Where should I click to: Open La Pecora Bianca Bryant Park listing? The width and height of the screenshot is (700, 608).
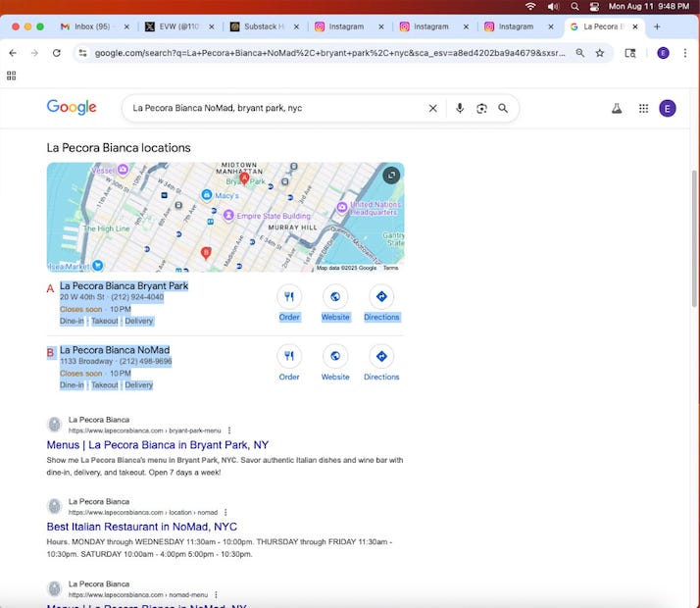125,285
